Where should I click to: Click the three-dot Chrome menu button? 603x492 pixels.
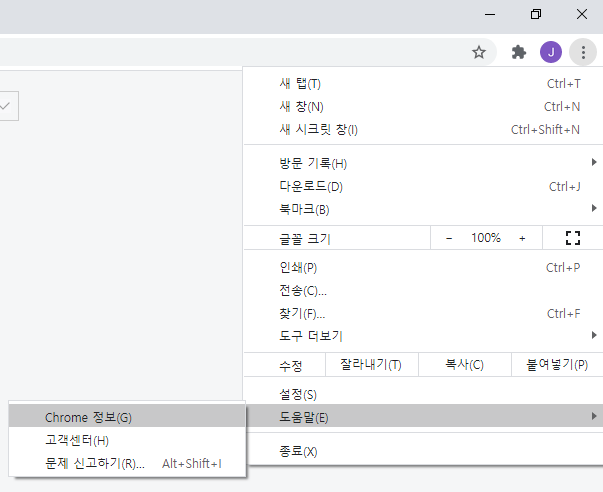click(583, 52)
